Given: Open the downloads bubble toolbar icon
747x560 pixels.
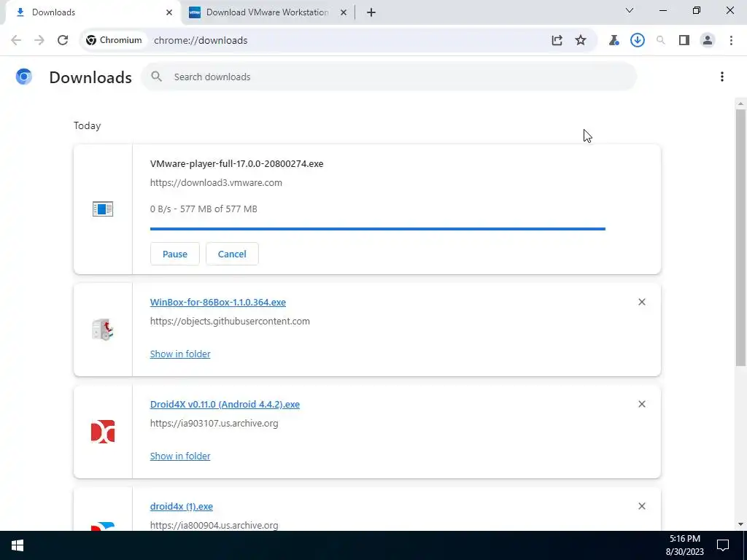Looking at the screenshot, I should pos(638,41).
